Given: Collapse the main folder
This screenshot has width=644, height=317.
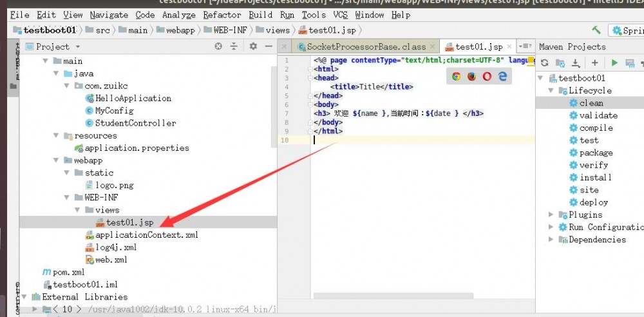Looking at the screenshot, I should click(x=46, y=61).
